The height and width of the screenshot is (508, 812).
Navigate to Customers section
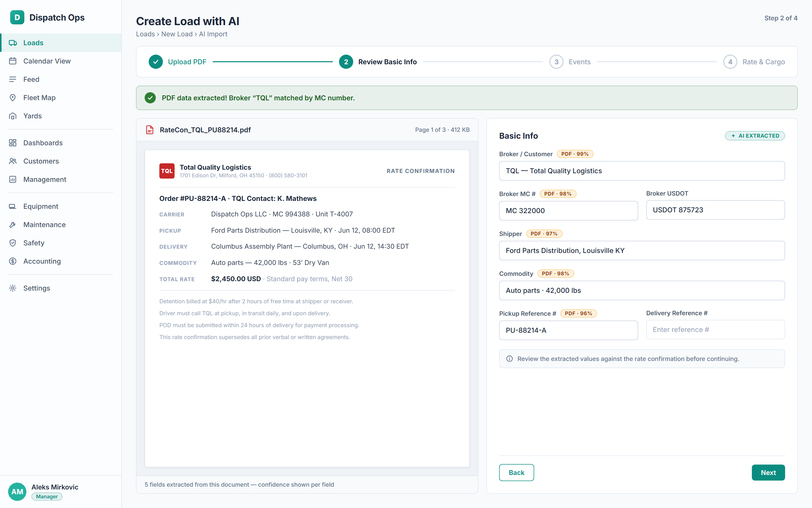coord(61,161)
